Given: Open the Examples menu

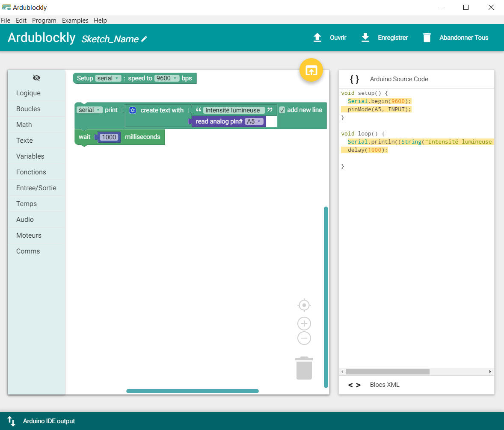Looking at the screenshot, I should pos(75,21).
